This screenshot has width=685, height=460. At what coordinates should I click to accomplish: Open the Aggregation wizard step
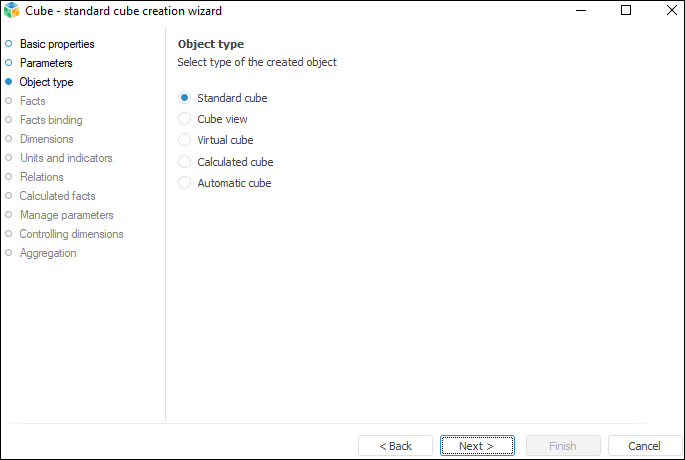click(48, 253)
